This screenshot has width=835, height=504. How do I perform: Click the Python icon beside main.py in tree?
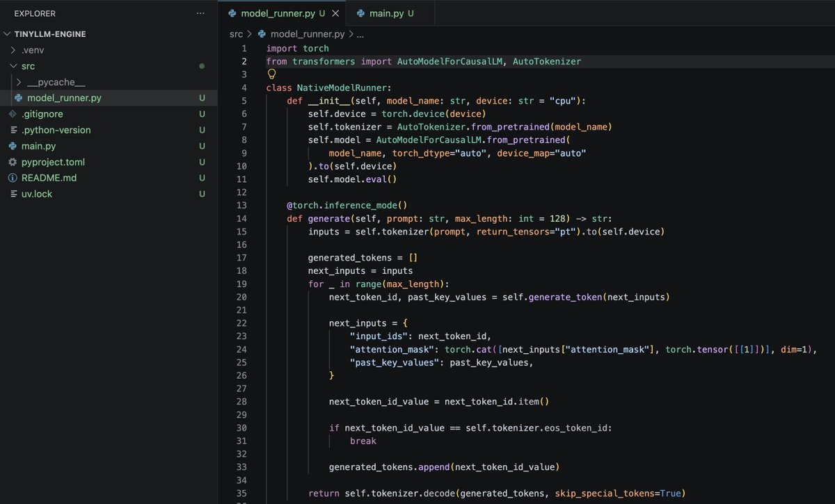13,146
